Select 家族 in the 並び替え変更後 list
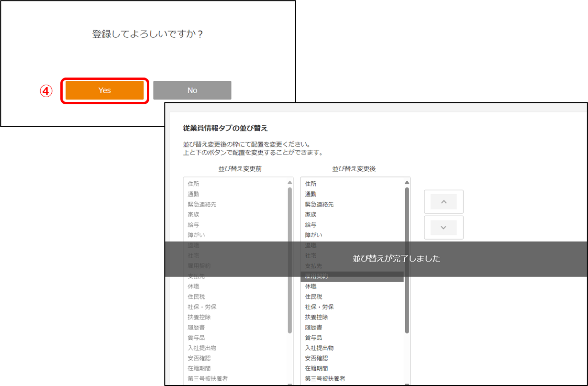Screen dimensions: 588x386 coord(311,215)
